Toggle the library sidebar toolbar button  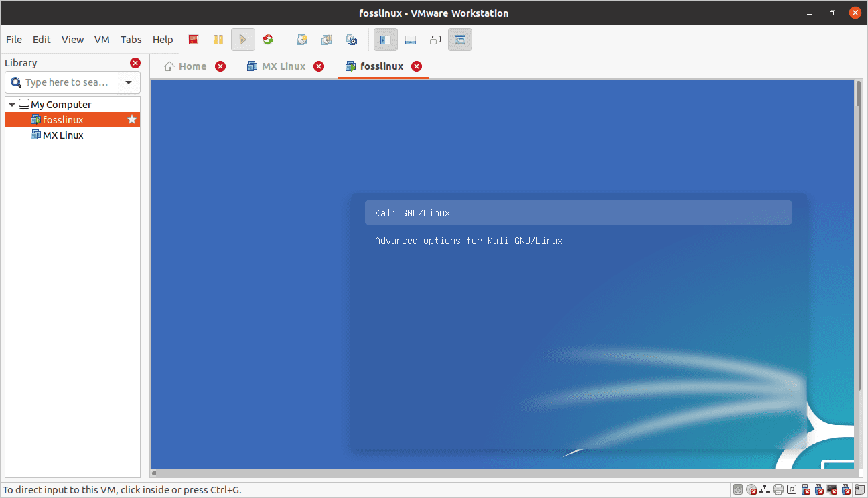pos(386,40)
